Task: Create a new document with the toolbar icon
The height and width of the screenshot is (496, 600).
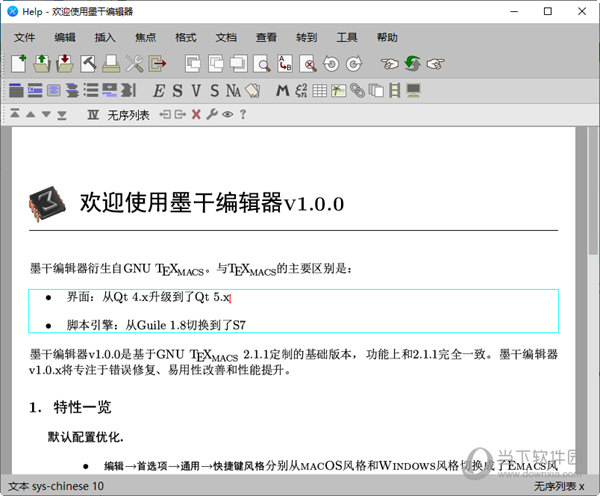Action: (19, 64)
